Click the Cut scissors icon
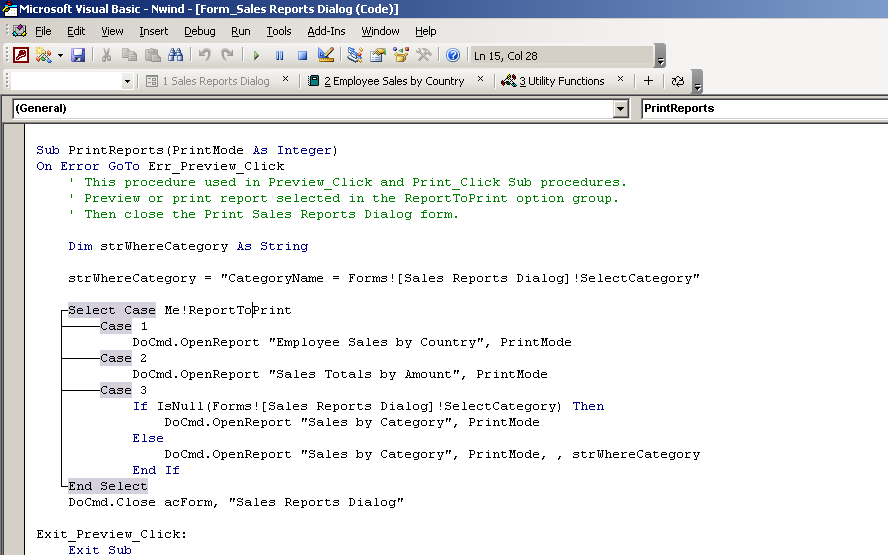The image size is (888, 555). click(106, 55)
